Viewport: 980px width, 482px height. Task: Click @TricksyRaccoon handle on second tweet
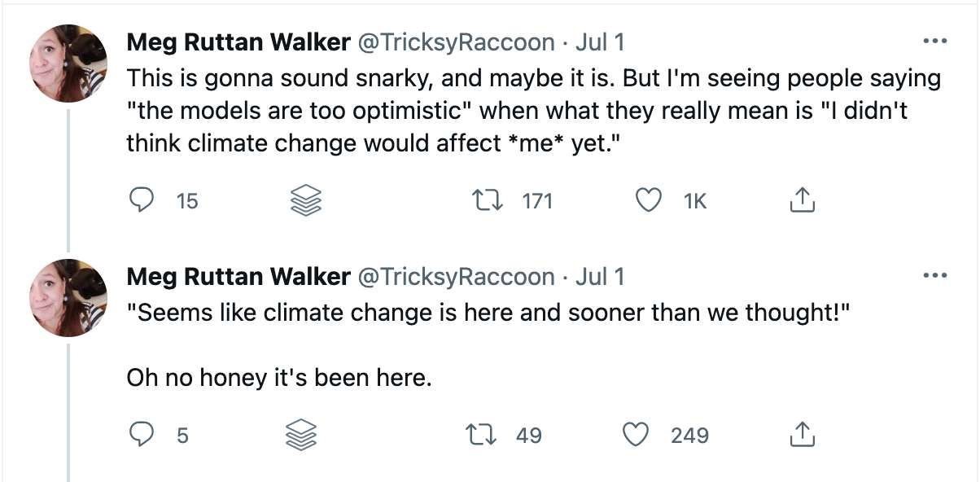click(457, 277)
